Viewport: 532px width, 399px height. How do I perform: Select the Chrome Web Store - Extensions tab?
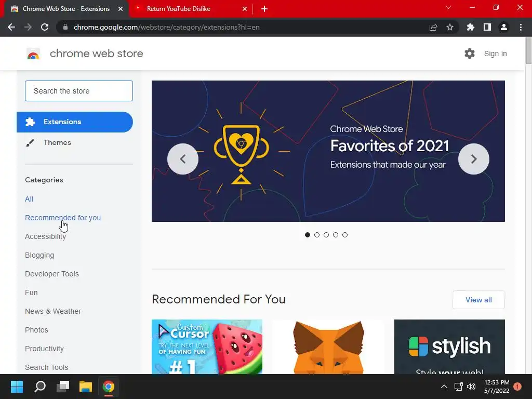point(66,9)
